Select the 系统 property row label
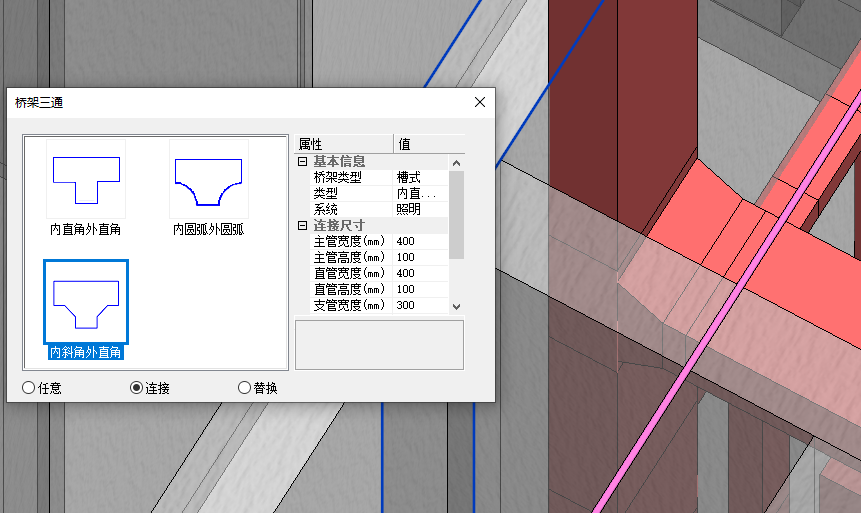This screenshot has width=861, height=513. tap(326, 209)
